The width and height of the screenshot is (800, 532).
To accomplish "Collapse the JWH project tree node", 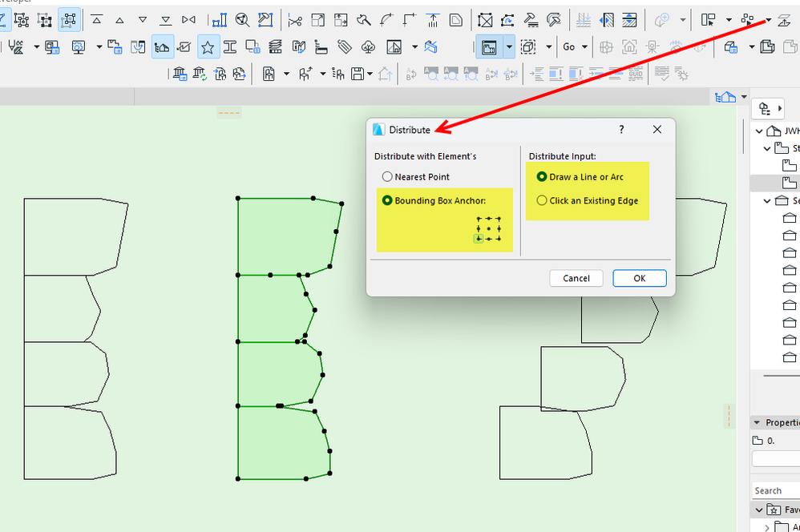I will point(759,131).
